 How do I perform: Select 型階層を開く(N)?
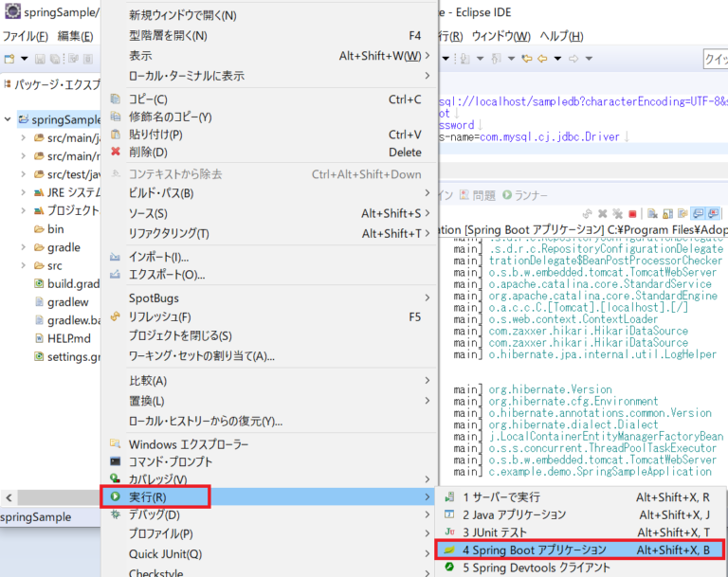coord(269,36)
